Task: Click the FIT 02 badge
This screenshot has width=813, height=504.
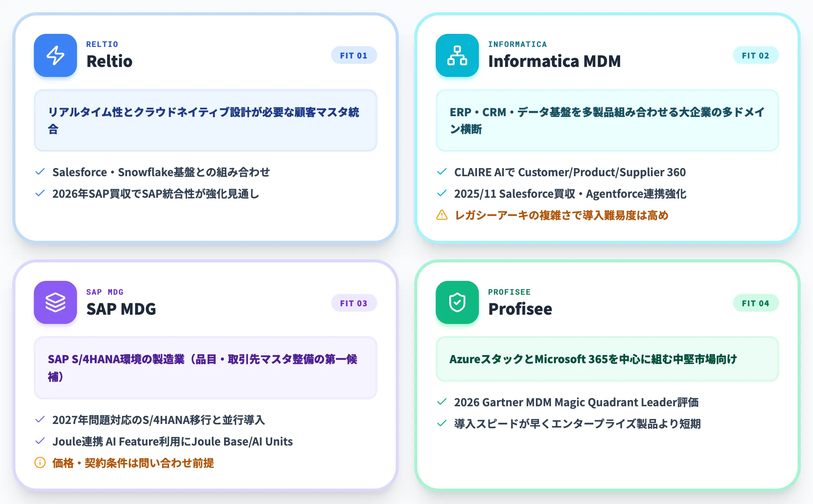Action: 756,55
